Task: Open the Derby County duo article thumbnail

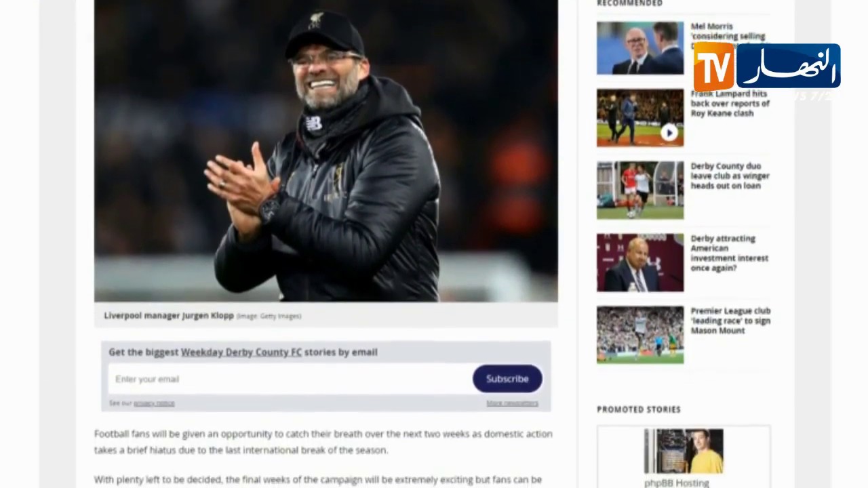Action: pos(640,190)
